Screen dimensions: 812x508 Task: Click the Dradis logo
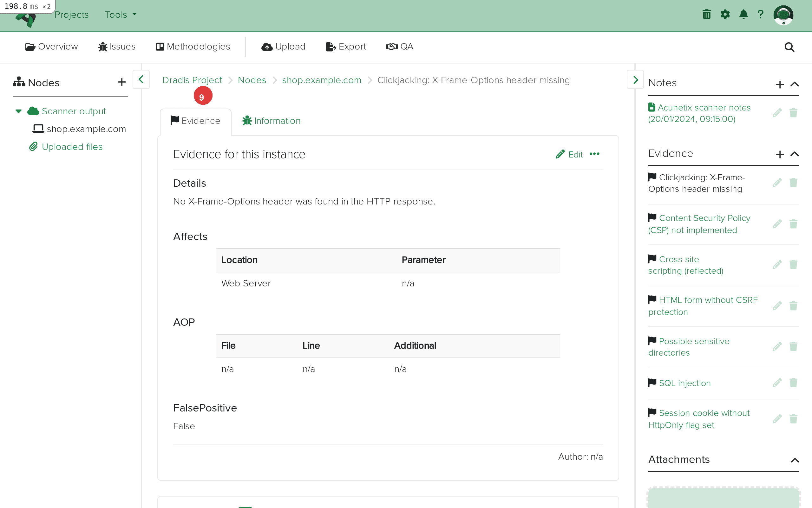[x=26, y=19]
